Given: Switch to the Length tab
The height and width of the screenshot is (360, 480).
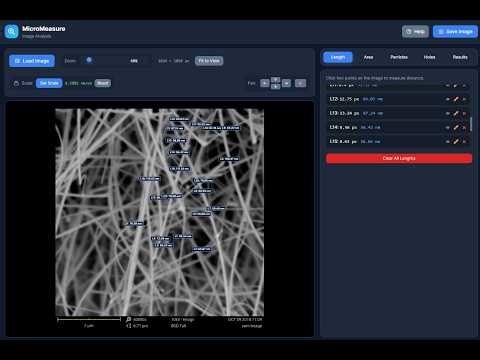Looking at the screenshot, I should pos(338,57).
